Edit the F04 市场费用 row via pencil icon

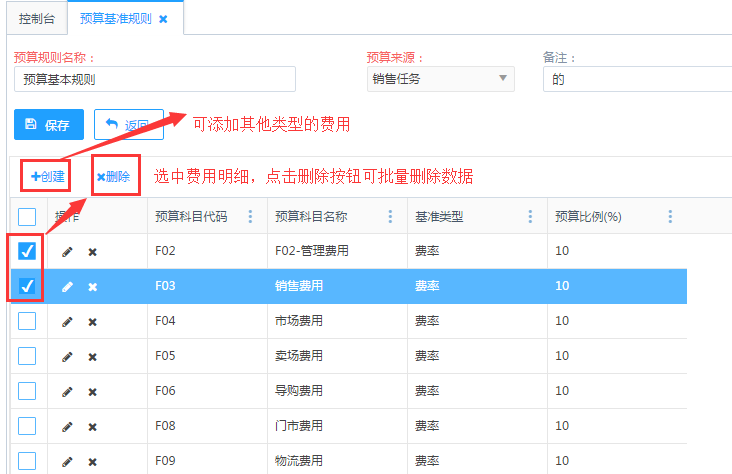click(67, 322)
